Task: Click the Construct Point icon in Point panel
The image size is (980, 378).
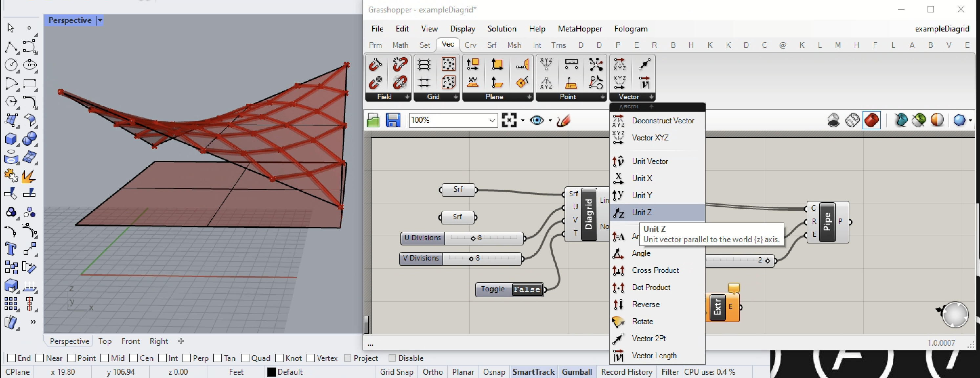Action: tap(546, 64)
